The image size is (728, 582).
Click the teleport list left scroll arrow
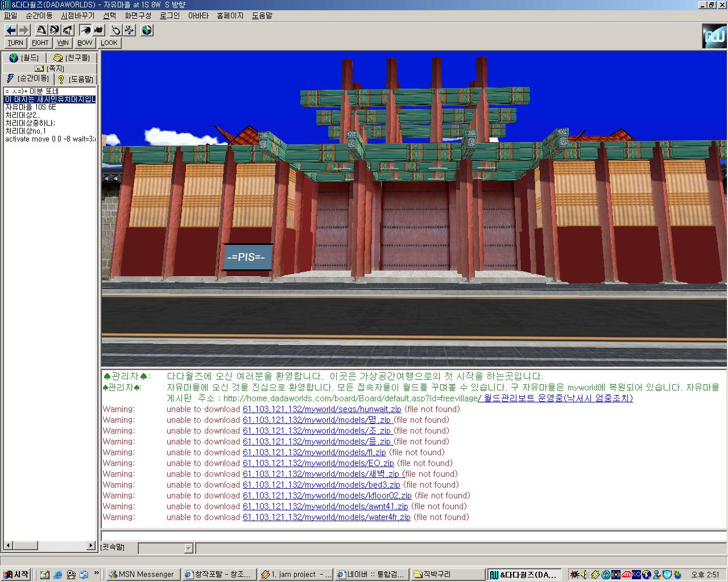(8, 546)
